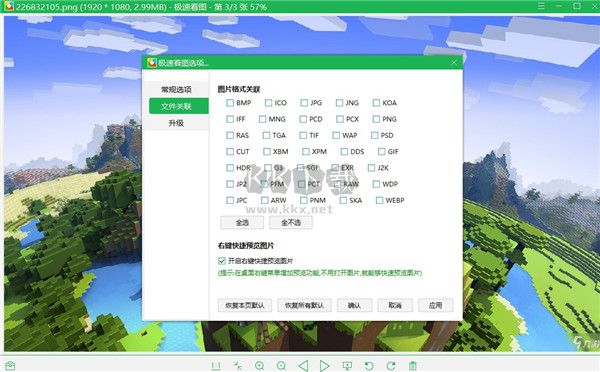The height and width of the screenshot is (372, 600).
Task: Rotate image counterclockwise
Action: pos(369,366)
